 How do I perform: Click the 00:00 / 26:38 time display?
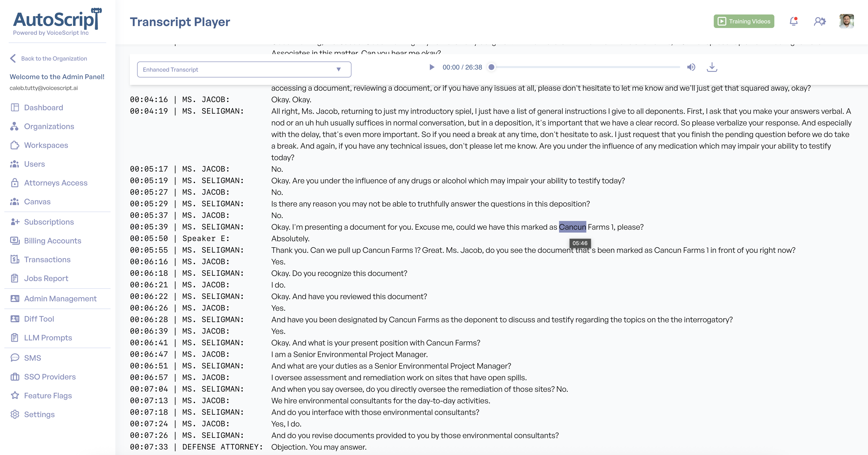click(462, 67)
